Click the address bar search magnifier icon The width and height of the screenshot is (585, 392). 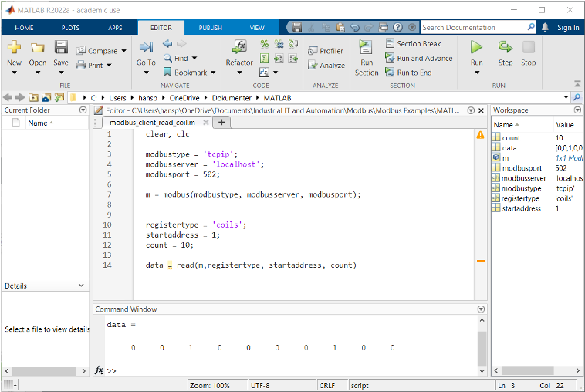click(577, 98)
